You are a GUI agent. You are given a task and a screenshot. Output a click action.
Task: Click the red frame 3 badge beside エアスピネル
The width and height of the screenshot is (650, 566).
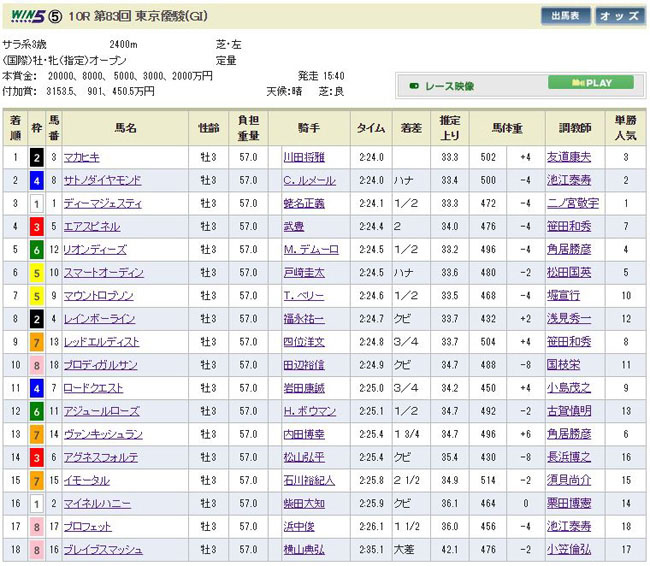(37, 226)
